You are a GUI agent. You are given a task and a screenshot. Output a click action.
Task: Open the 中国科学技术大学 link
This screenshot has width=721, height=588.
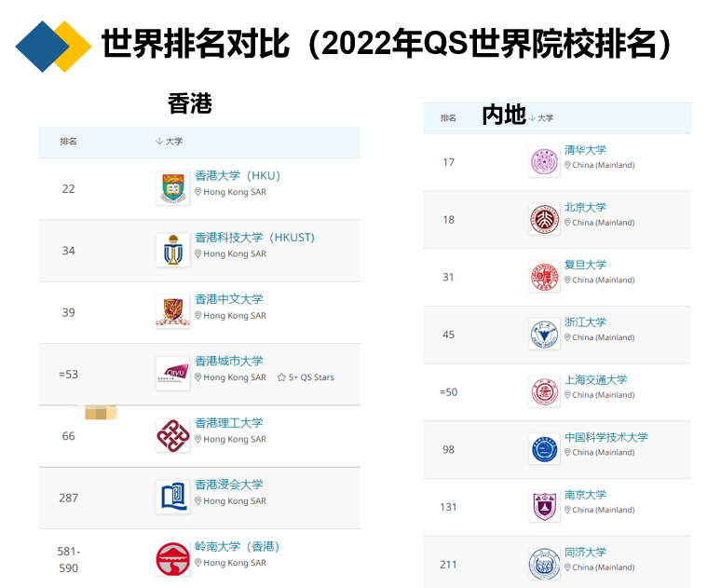(606, 437)
